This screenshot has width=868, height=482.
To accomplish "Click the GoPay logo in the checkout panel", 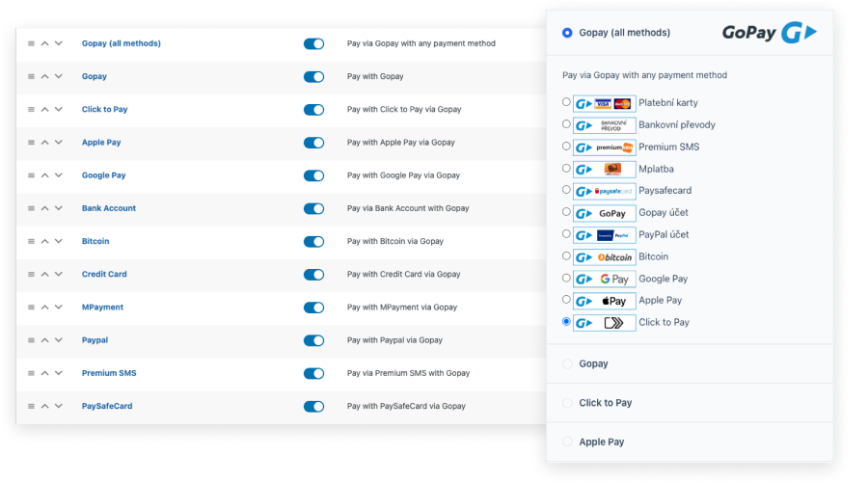I will click(x=770, y=33).
